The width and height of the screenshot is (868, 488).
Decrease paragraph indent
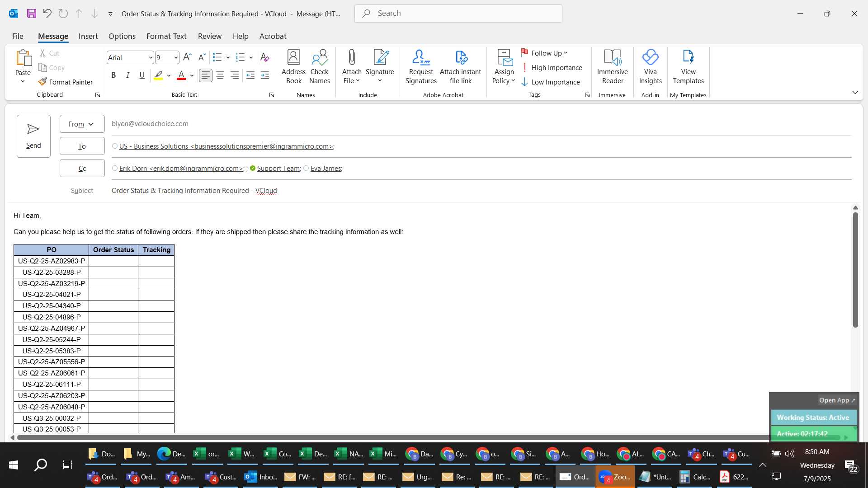(x=250, y=75)
